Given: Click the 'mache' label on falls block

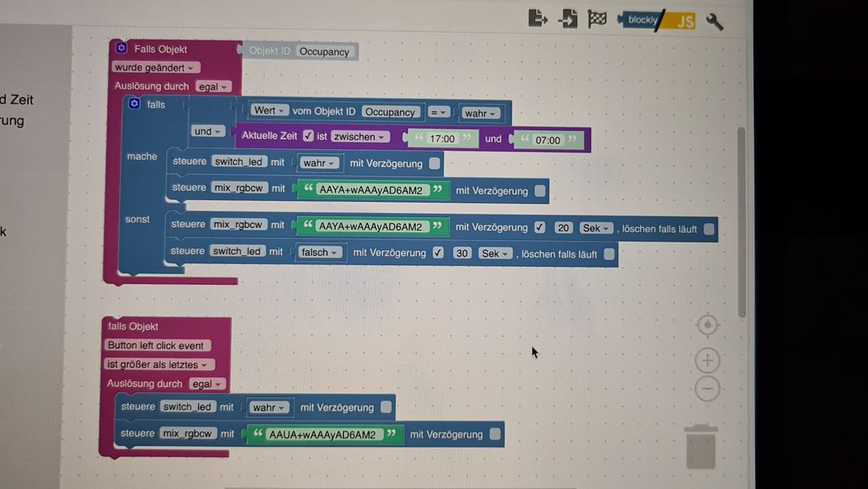Looking at the screenshot, I should point(142,156).
